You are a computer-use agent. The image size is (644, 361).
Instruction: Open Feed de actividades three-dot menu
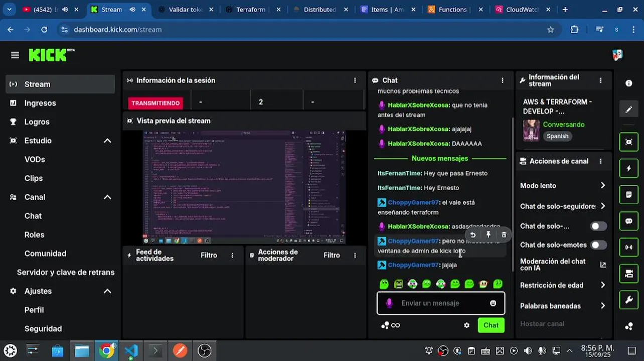pos(232,255)
